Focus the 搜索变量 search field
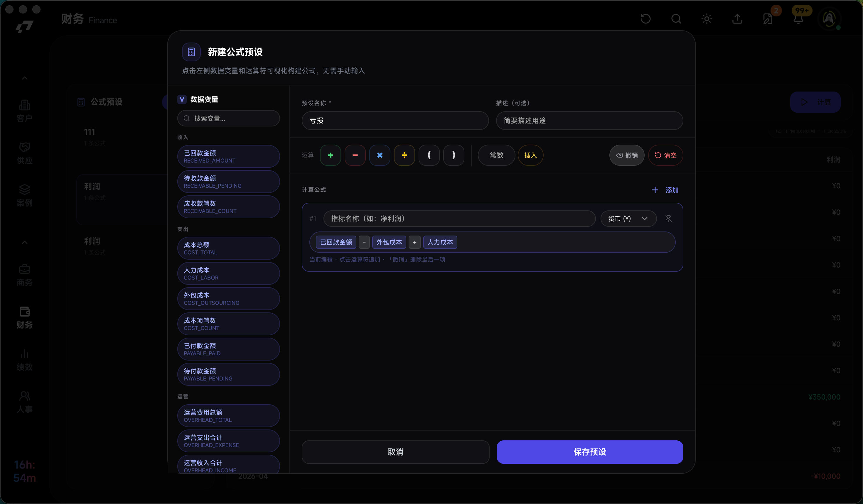Screen dimensions: 863x504 pyautogui.click(x=228, y=119)
